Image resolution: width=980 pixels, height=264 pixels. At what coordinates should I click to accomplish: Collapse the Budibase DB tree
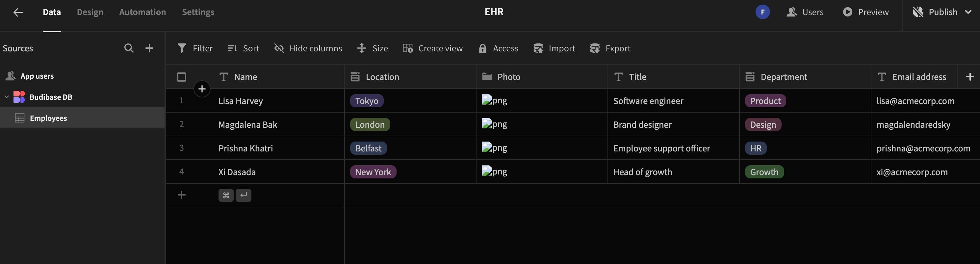point(7,97)
